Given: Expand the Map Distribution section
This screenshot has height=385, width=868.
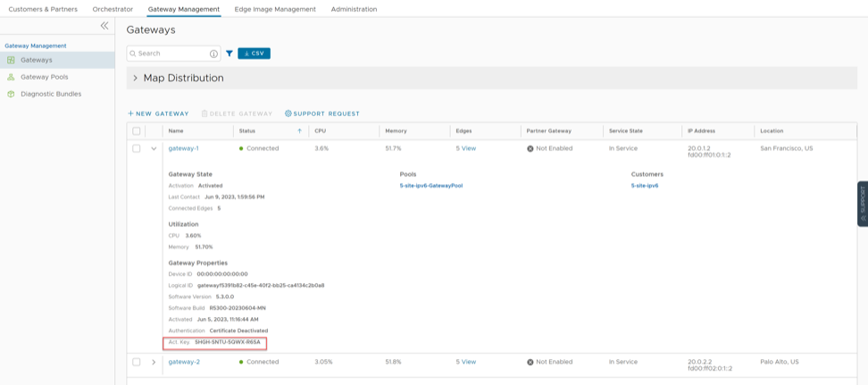Looking at the screenshot, I should (x=136, y=79).
